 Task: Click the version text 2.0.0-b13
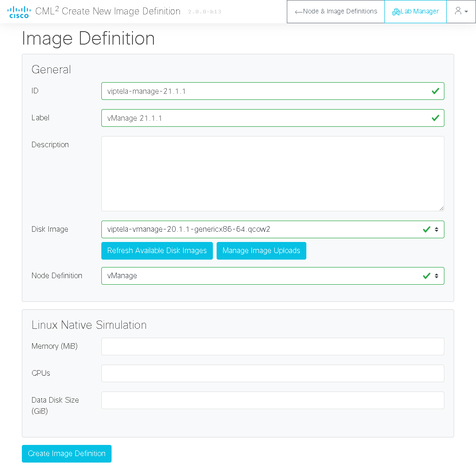(x=205, y=12)
